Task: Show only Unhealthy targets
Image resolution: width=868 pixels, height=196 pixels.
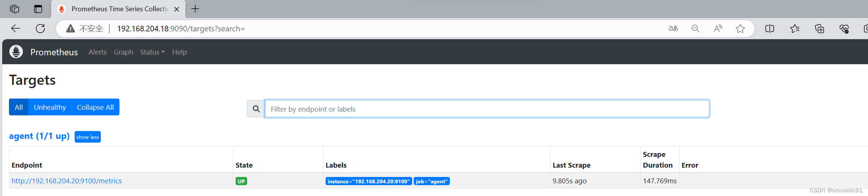Action: 50,107
